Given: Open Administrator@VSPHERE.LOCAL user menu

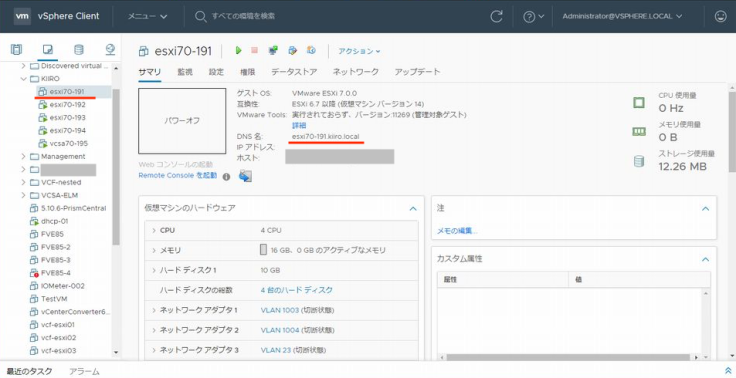Looking at the screenshot, I should coord(622,16).
